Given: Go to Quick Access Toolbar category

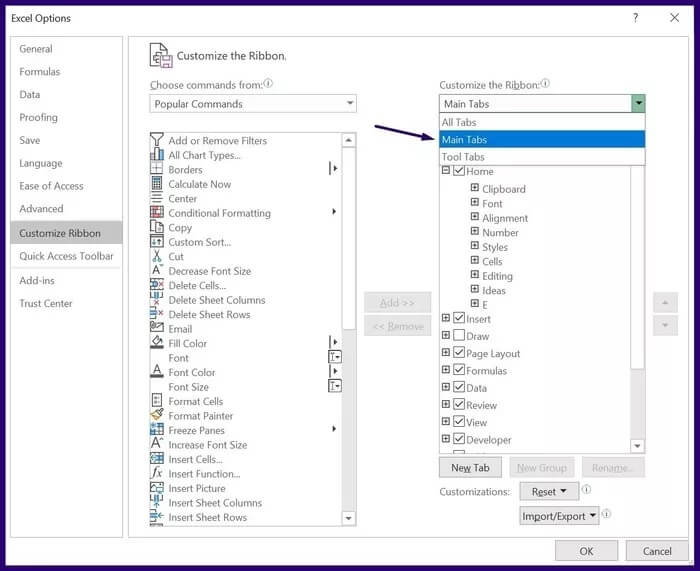Looking at the screenshot, I should (x=66, y=256).
